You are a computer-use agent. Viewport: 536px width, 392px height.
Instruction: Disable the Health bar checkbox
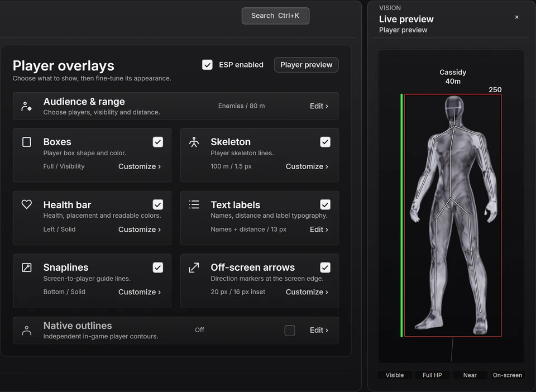pos(158,204)
